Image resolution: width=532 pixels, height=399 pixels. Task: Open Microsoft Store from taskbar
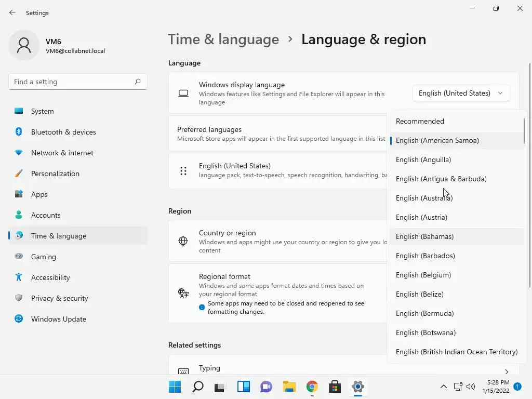click(x=335, y=387)
